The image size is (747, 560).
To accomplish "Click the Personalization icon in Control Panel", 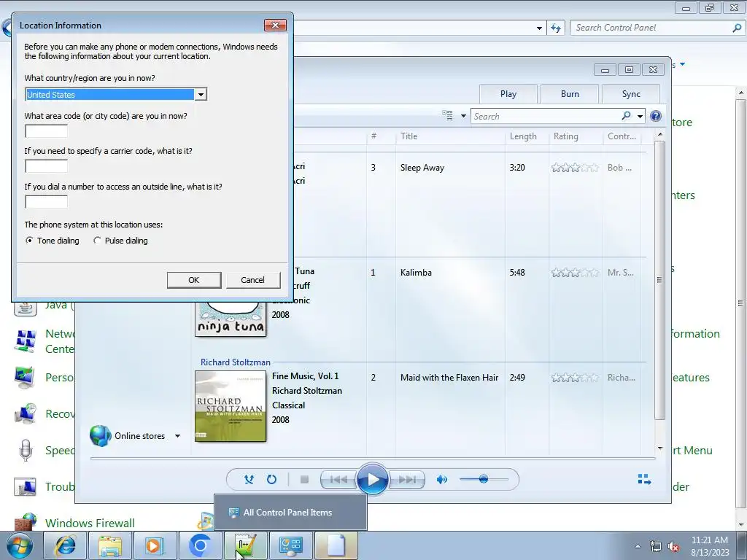I will [x=26, y=378].
